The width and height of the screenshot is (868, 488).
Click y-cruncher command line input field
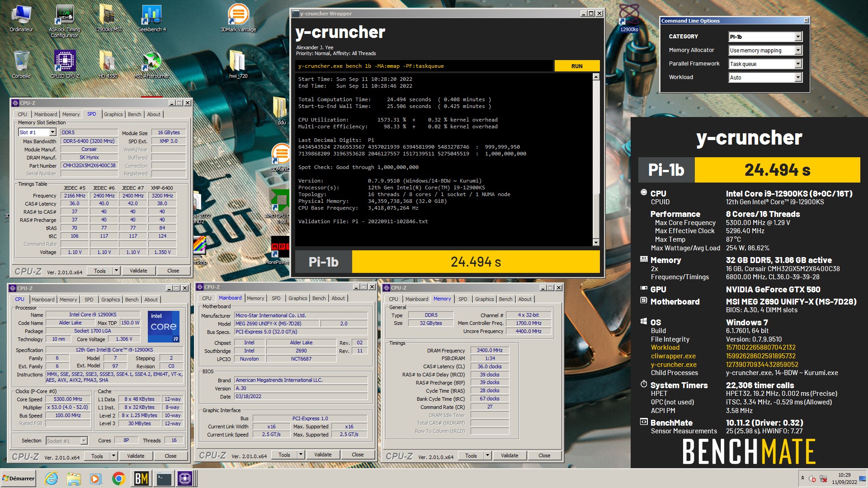point(424,66)
